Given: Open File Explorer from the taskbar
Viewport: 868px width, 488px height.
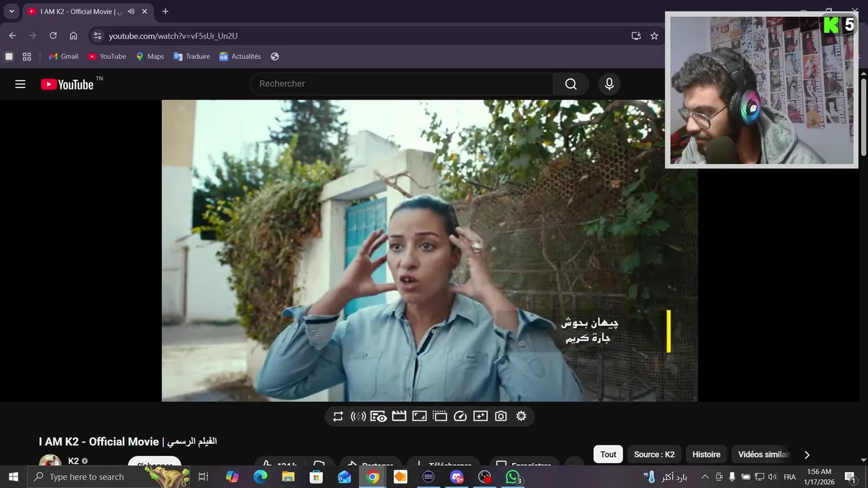Looking at the screenshot, I should click(x=288, y=477).
